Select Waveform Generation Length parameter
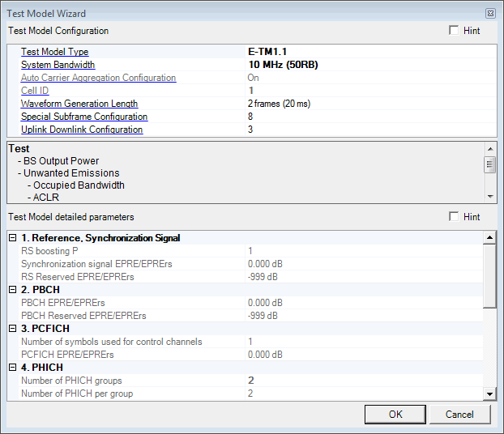 pyautogui.click(x=79, y=104)
